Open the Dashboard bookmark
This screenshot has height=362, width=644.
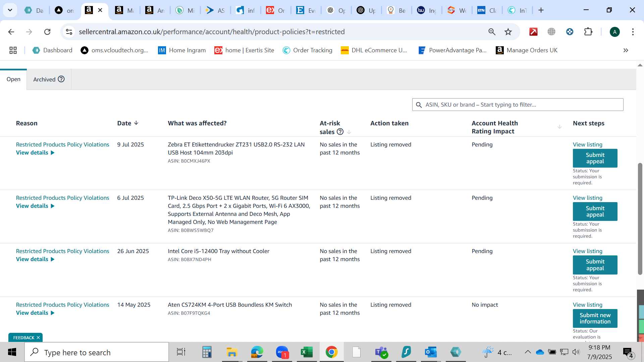pos(52,50)
